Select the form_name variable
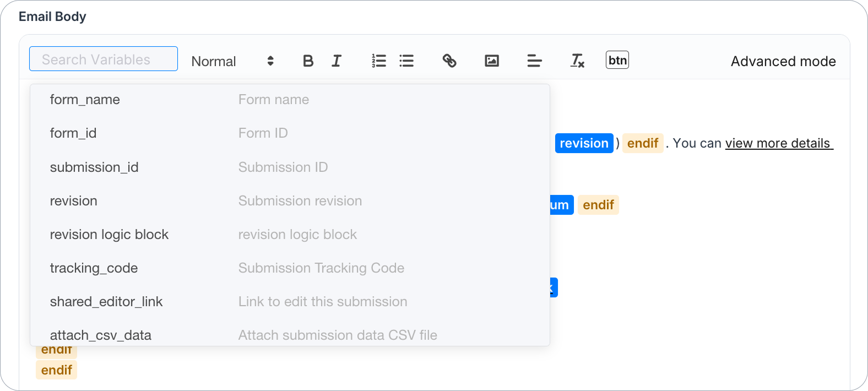This screenshot has height=391, width=868. tap(290, 100)
